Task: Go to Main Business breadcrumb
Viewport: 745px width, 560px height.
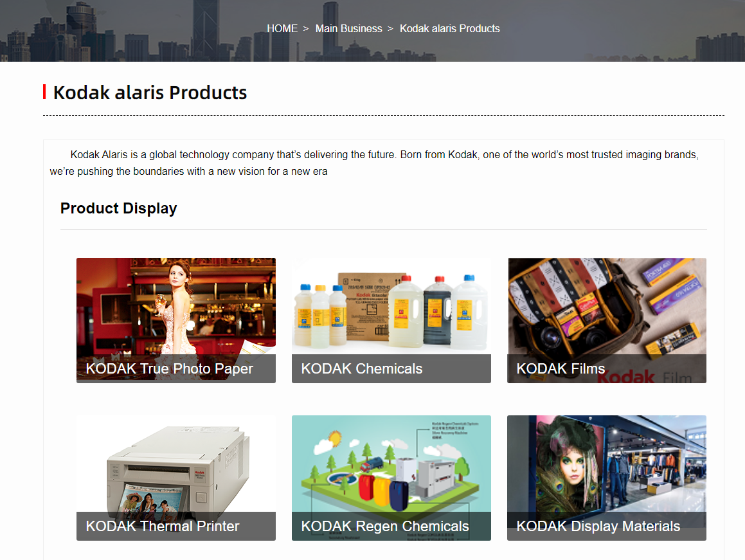Action: 348,29
